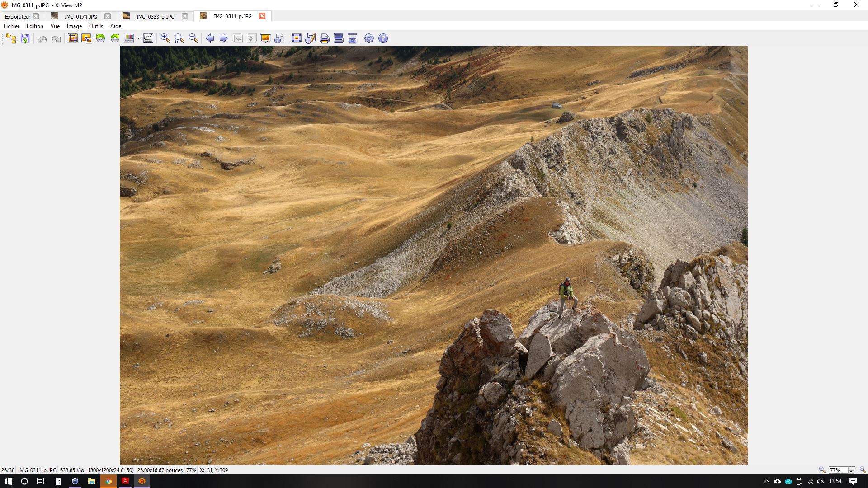Toggle muted speaker volume in tray
Viewport: 868px width, 488px height.
tap(821, 481)
